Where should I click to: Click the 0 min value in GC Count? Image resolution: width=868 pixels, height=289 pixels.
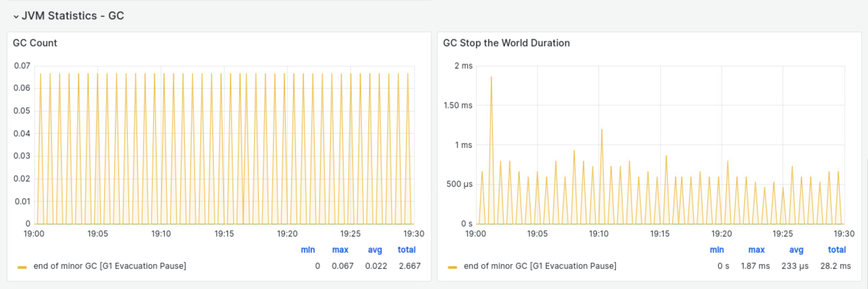coord(317,266)
